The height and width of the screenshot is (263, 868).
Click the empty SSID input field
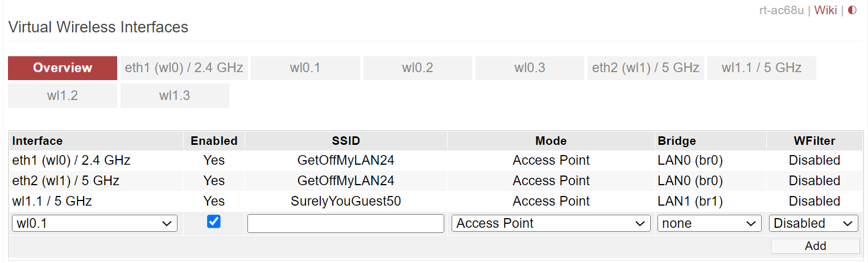click(345, 223)
